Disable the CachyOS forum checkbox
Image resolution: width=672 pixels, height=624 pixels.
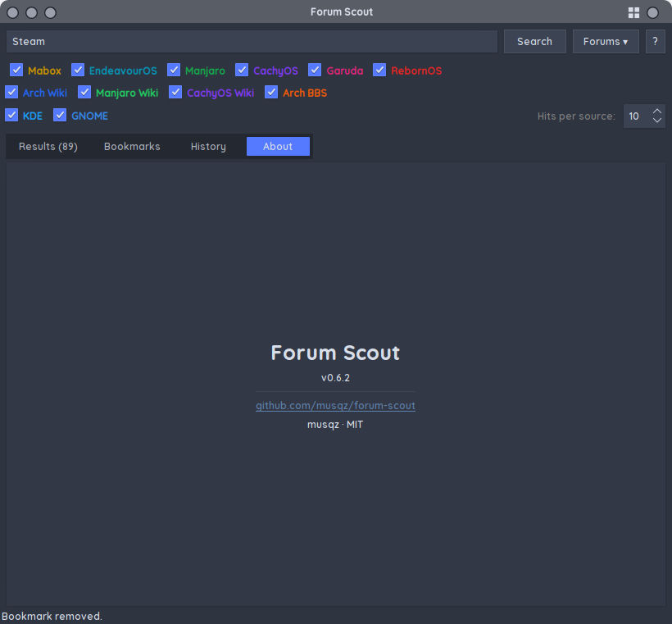tap(242, 70)
